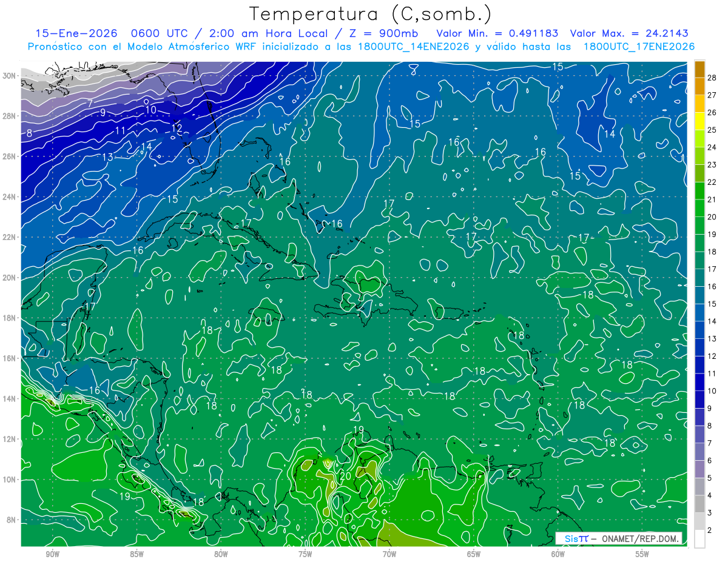
Task: Click the "65W" longitude axis label
Action: point(474,554)
